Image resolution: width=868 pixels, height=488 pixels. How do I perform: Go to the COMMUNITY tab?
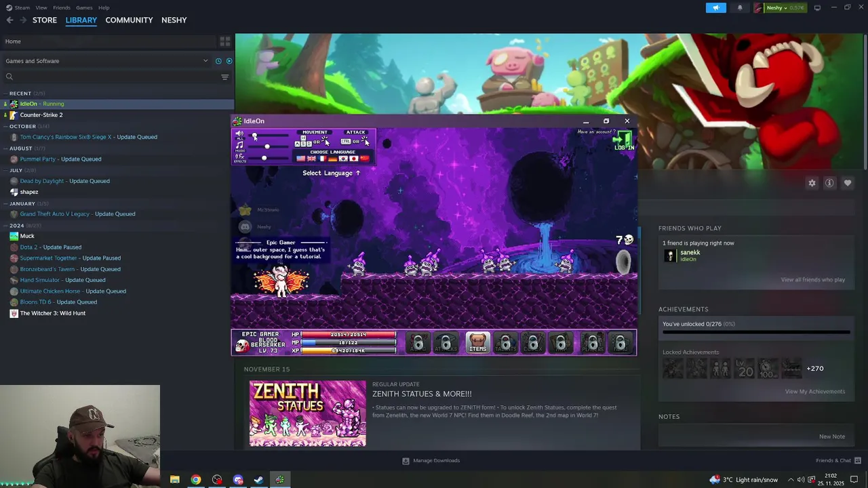pyautogui.click(x=129, y=20)
